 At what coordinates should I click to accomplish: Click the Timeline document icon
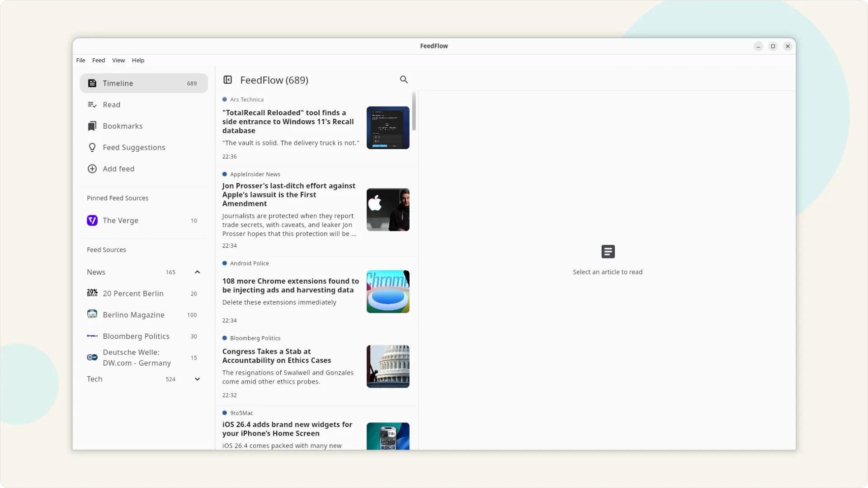coord(92,83)
